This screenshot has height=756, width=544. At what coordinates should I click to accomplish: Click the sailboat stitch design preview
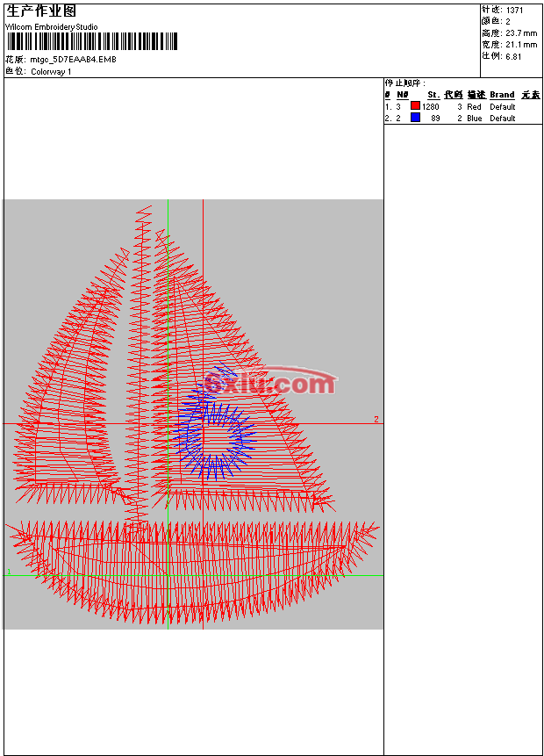tap(194, 414)
